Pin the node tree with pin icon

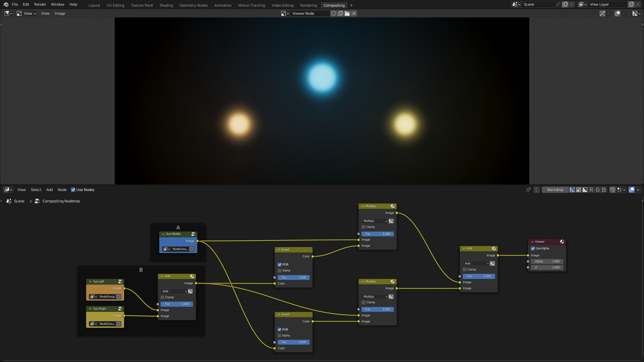click(x=528, y=190)
